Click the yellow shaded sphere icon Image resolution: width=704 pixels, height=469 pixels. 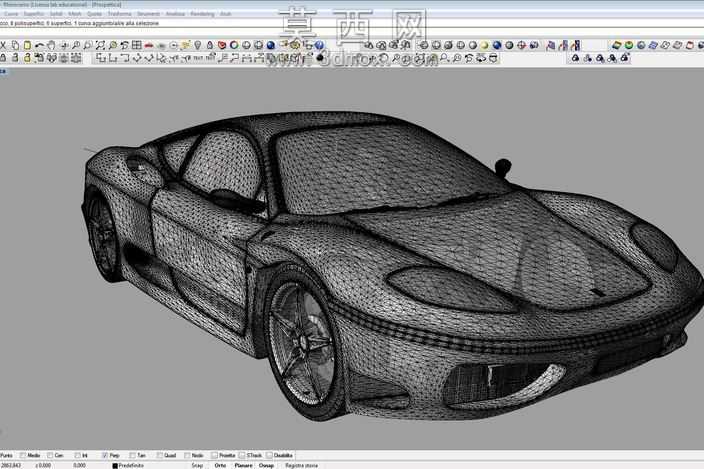484,45
